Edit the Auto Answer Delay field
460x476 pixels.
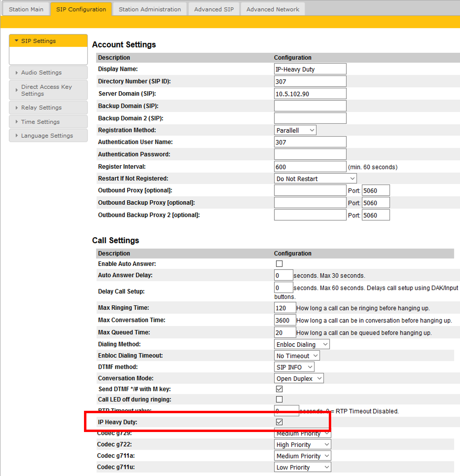click(x=284, y=275)
